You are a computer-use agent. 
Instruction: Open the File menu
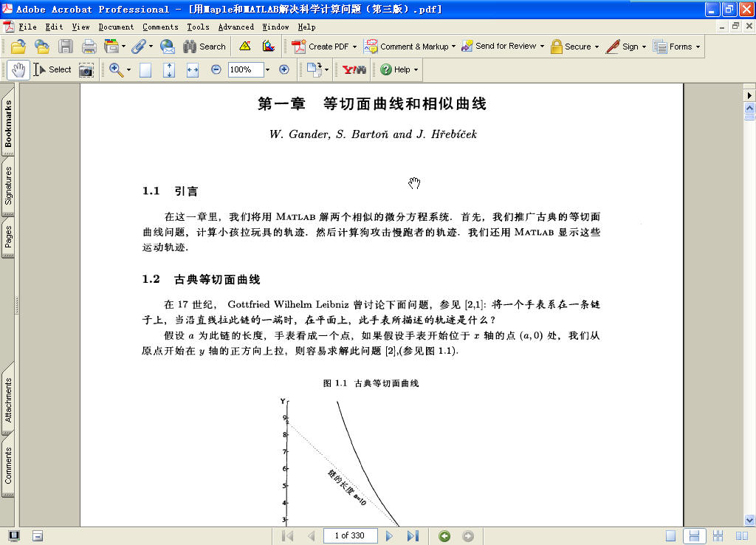[27, 27]
